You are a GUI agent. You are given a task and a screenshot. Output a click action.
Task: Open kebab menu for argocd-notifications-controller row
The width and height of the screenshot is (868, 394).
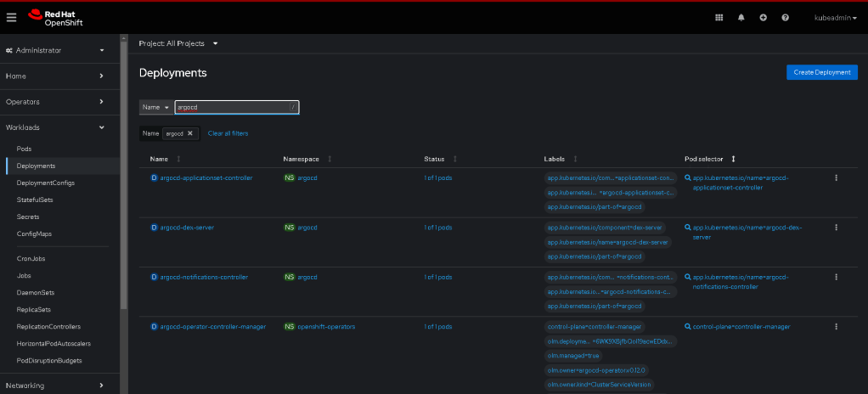(x=836, y=277)
